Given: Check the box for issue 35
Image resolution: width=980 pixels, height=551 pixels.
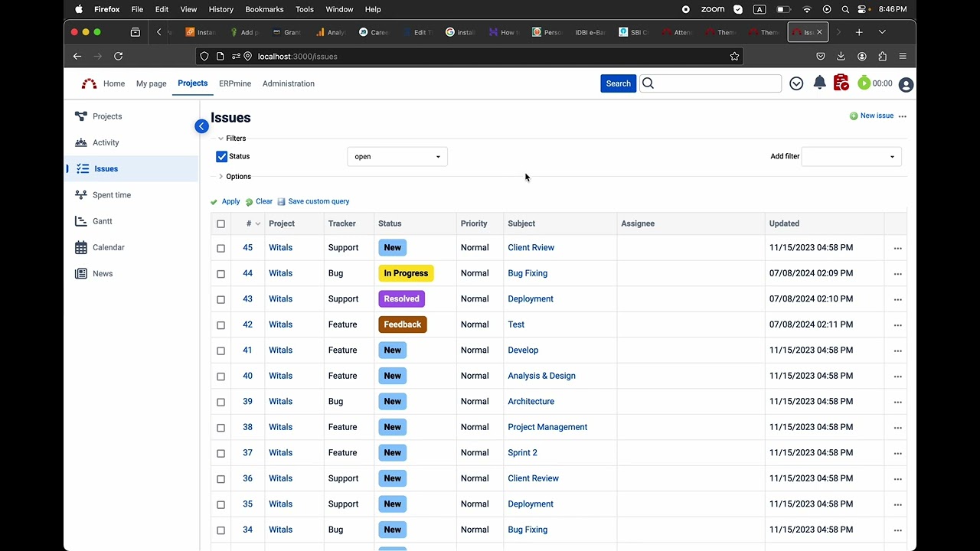Looking at the screenshot, I should [220, 504].
